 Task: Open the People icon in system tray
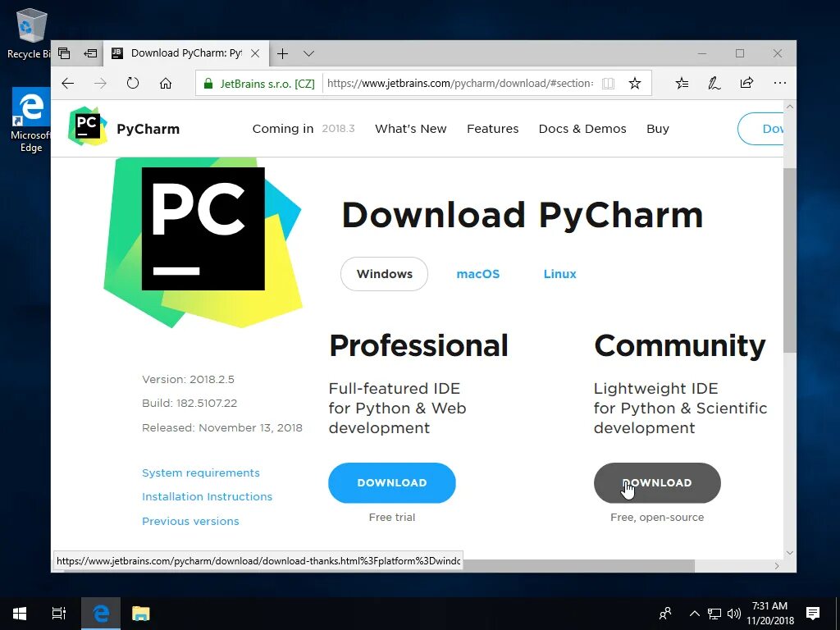coord(664,614)
